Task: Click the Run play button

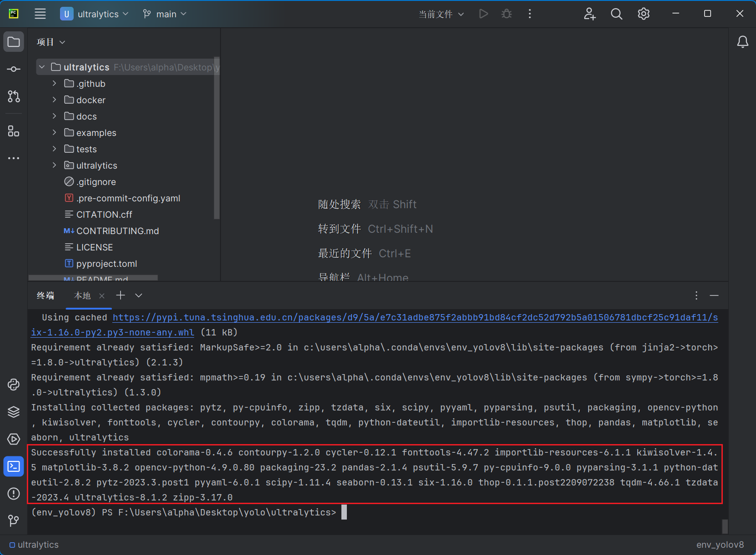Action: (x=484, y=14)
